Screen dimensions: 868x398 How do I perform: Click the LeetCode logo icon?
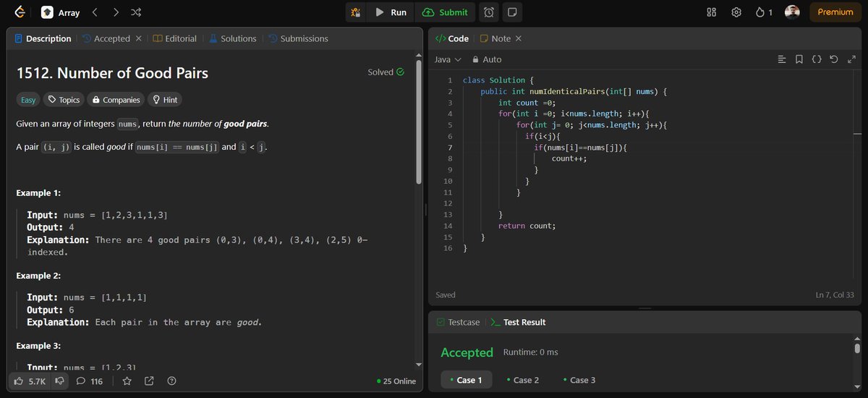(20, 12)
